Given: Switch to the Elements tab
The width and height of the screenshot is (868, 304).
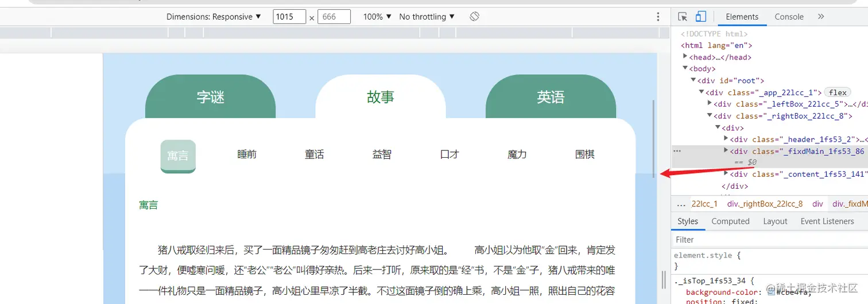Looking at the screenshot, I should (x=742, y=17).
